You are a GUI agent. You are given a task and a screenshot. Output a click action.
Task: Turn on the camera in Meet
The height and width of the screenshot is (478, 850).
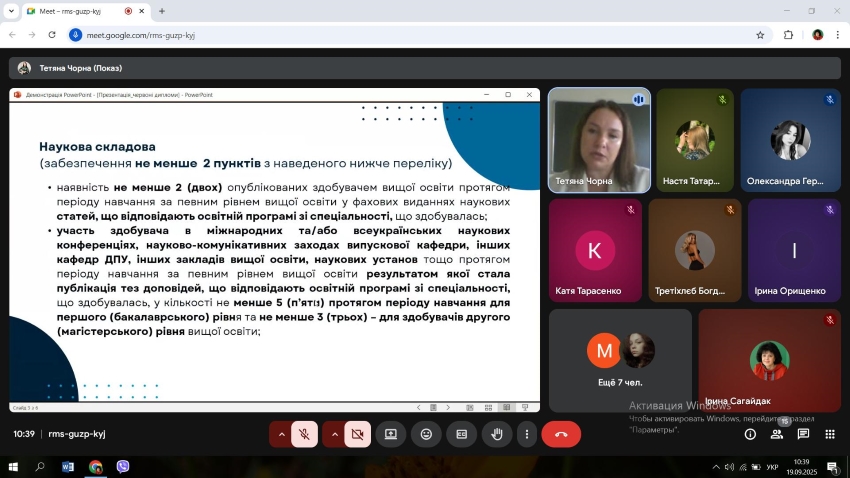(x=356, y=434)
